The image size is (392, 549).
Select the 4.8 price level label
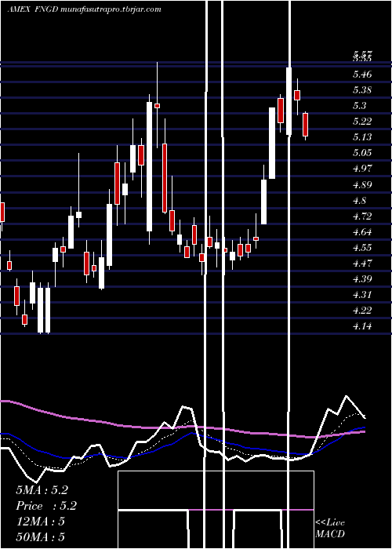[360, 201]
